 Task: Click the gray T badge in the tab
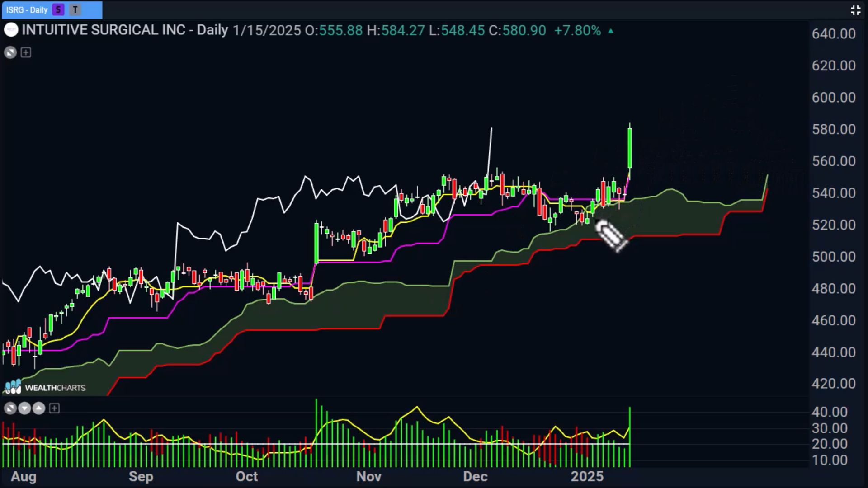[x=75, y=9]
